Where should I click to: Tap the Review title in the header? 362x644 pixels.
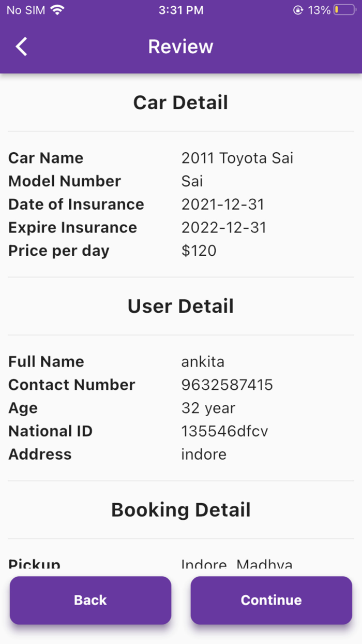click(180, 46)
